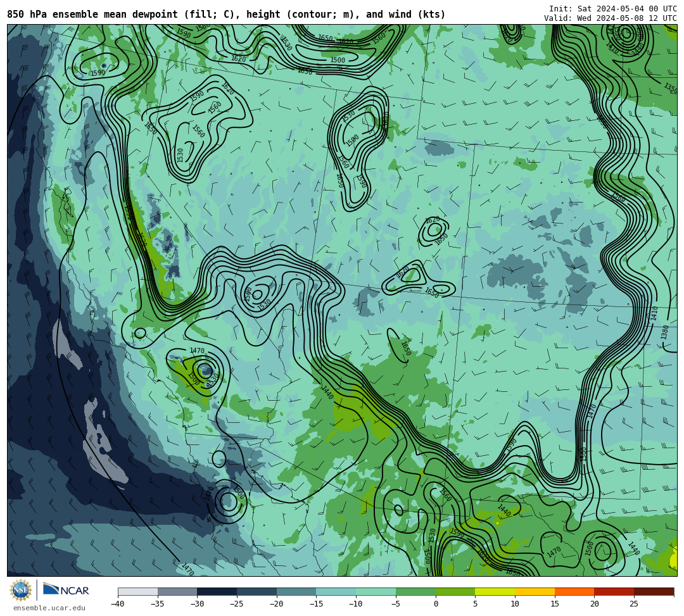Click the 1380 contour label on the map
This screenshot has width=684, height=616.
click(664, 332)
